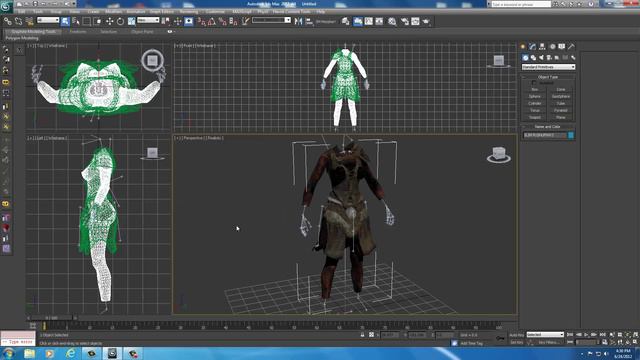The height and width of the screenshot is (360, 640).
Task: Open the Modify command panel tab
Action: (x=532, y=47)
